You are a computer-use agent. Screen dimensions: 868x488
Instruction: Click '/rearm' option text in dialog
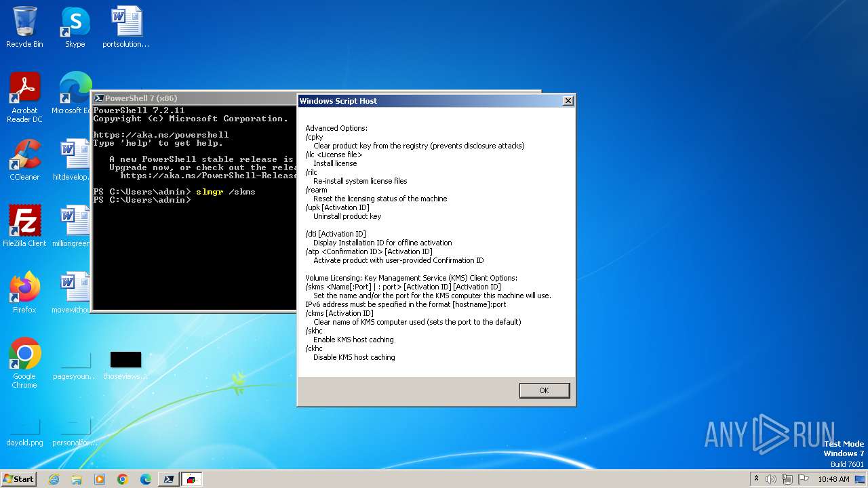316,190
